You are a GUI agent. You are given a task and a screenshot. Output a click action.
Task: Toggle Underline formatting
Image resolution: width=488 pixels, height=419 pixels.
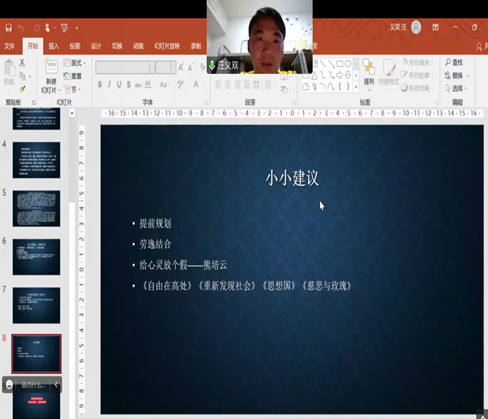click(119, 85)
